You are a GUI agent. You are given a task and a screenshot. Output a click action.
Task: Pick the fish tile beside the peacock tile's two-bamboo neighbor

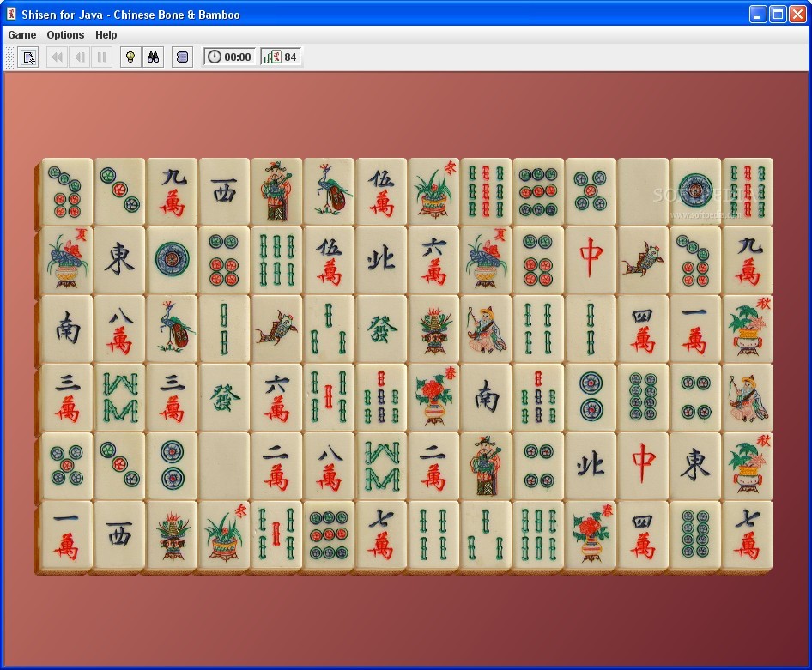pos(276,329)
